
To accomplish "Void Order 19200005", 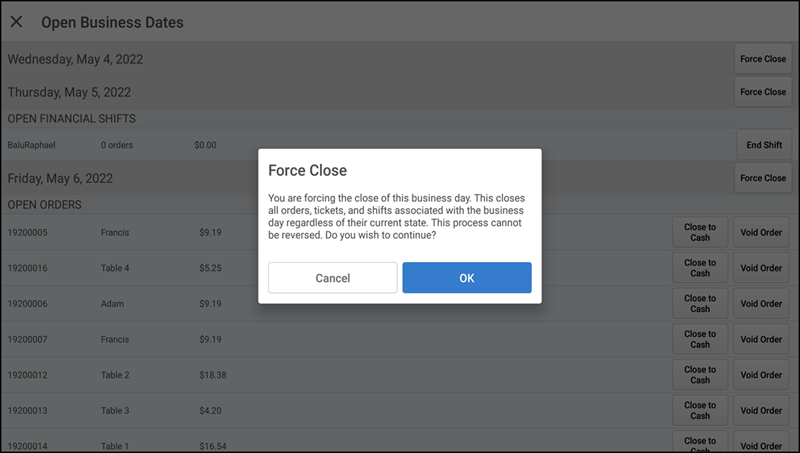I will click(761, 232).
